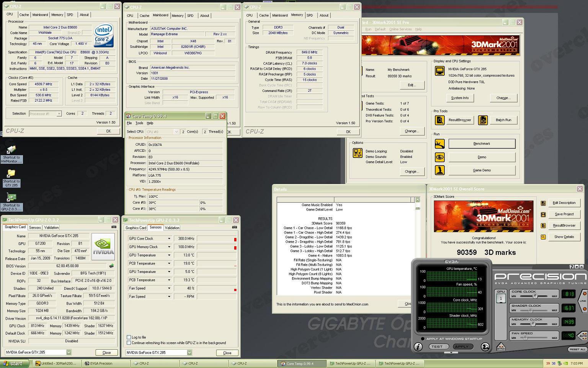Open Shortcut to GTX 285 folder icon
Viewport: 588px width, 368px height.
tap(11, 178)
